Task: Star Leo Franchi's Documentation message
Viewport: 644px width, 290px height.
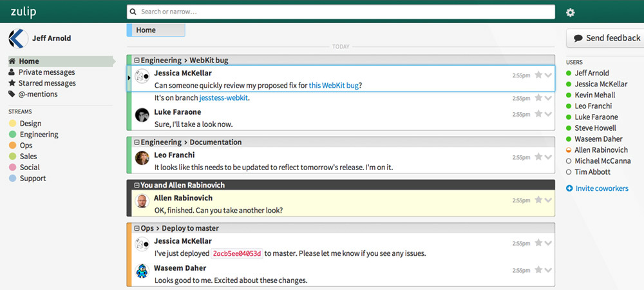Action: pos(538,157)
